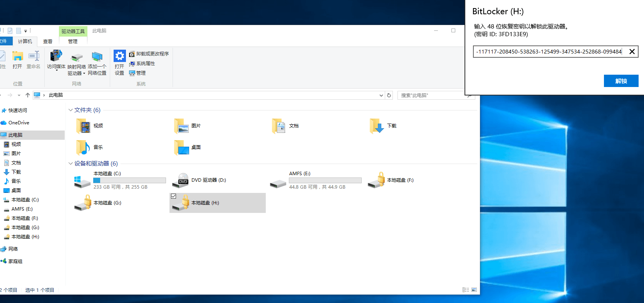Select Local Disk (G:) in navigation pane
The image size is (644, 303).
(x=25, y=228)
